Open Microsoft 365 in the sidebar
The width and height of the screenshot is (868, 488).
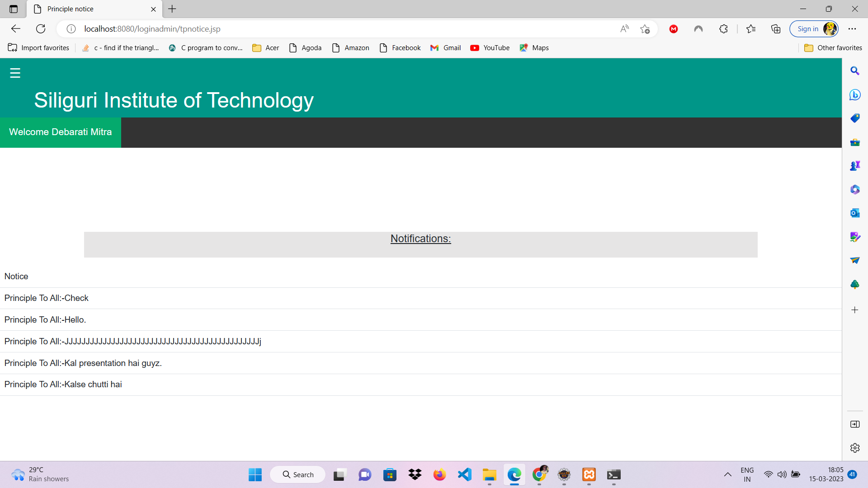point(855,189)
